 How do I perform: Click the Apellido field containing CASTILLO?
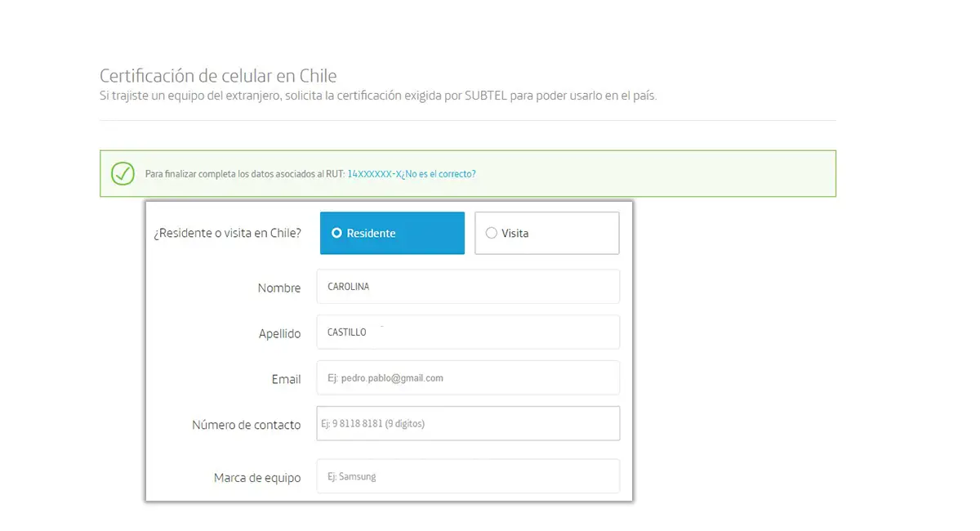point(468,332)
